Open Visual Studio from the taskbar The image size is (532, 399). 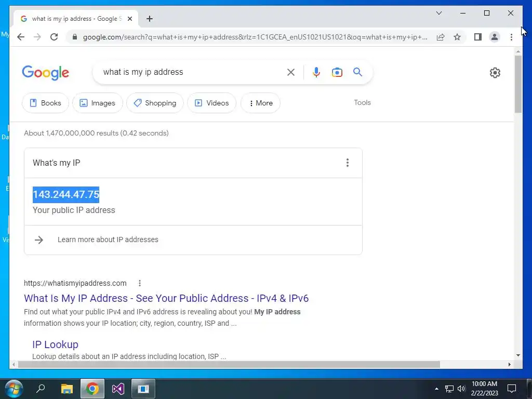tap(118, 389)
